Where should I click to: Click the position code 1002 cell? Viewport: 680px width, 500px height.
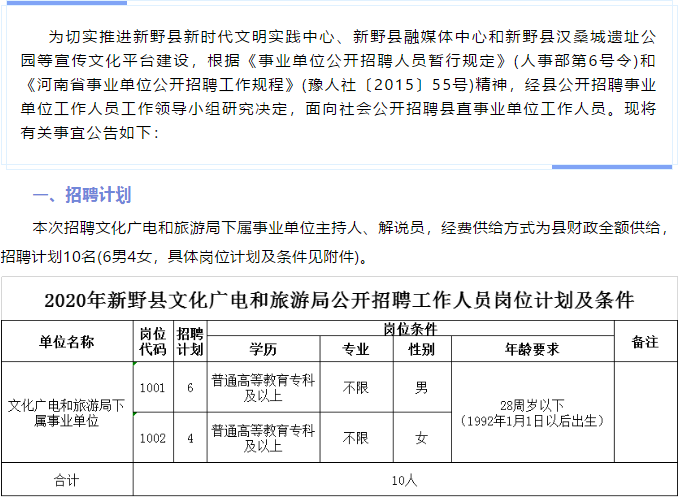click(x=152, y=438)
